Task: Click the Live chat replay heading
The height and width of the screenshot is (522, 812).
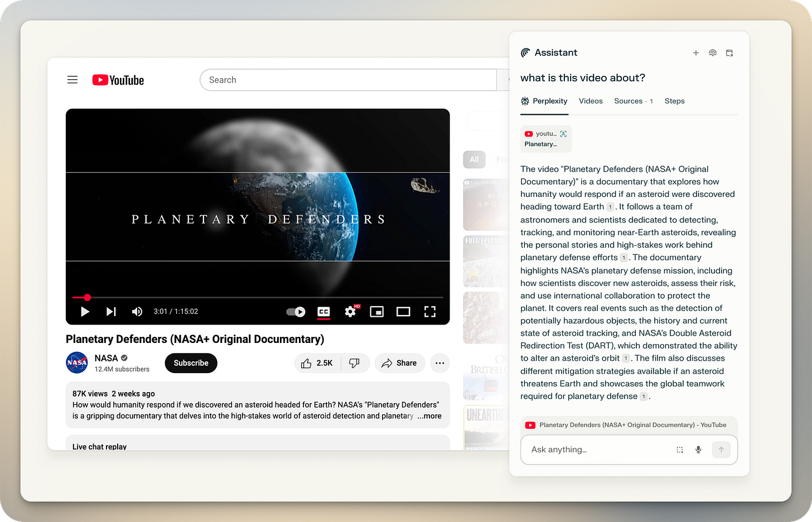Action: [x=99, y=446]
